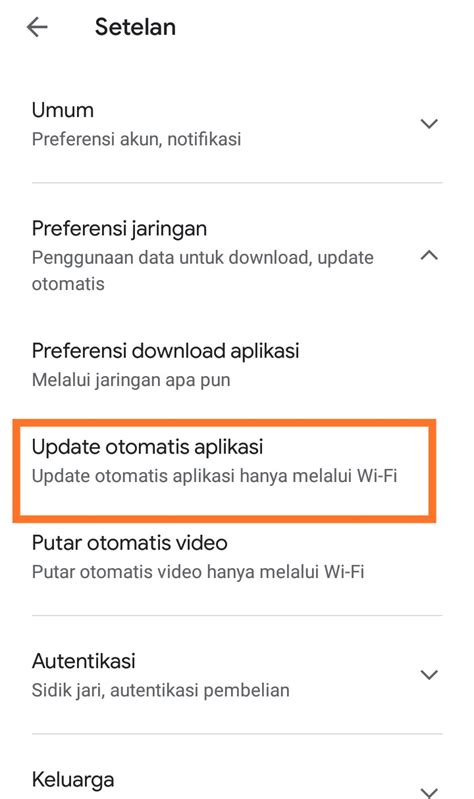
Task: Open Putar otomatis video setting
Action: point(237,557)
